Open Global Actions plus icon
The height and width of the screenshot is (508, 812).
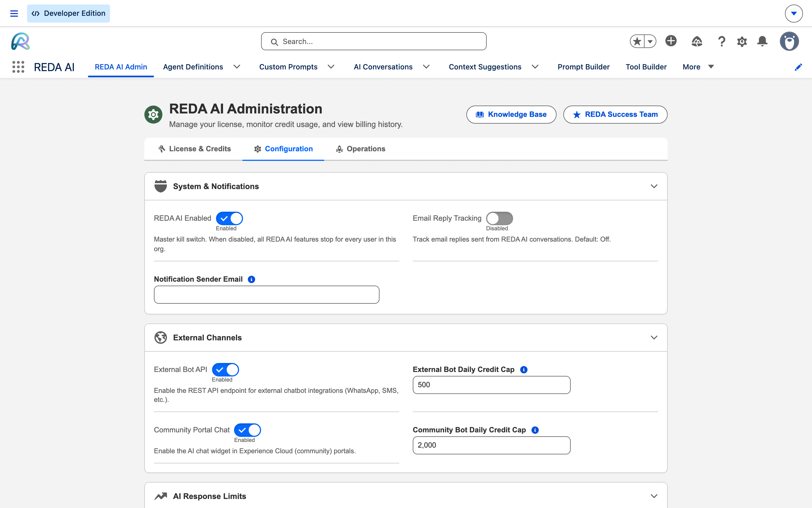(671, 41)
